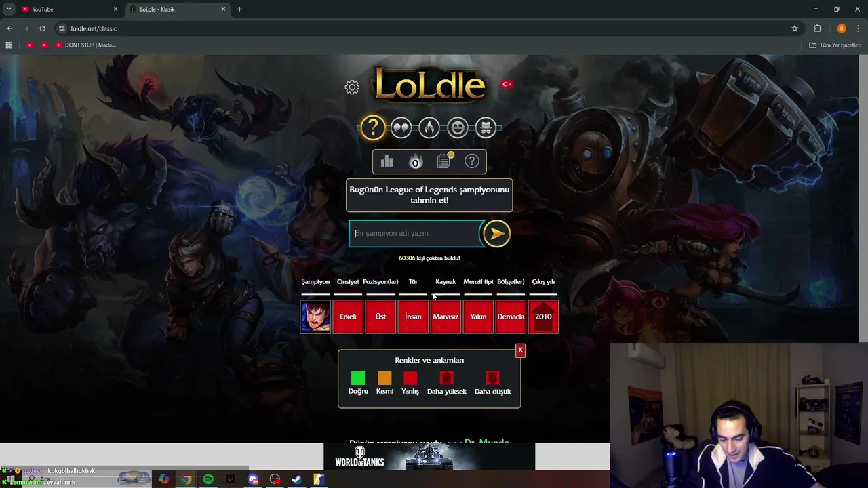The height and width of the screenshot is (488, 868).
Task: Open the patch notes clipboard icon
Action: (444, 161)
